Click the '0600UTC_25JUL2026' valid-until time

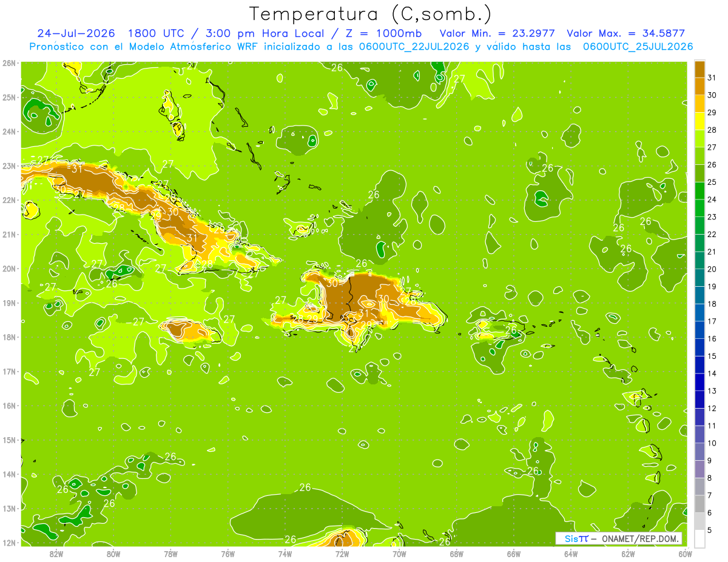point(638,47)
